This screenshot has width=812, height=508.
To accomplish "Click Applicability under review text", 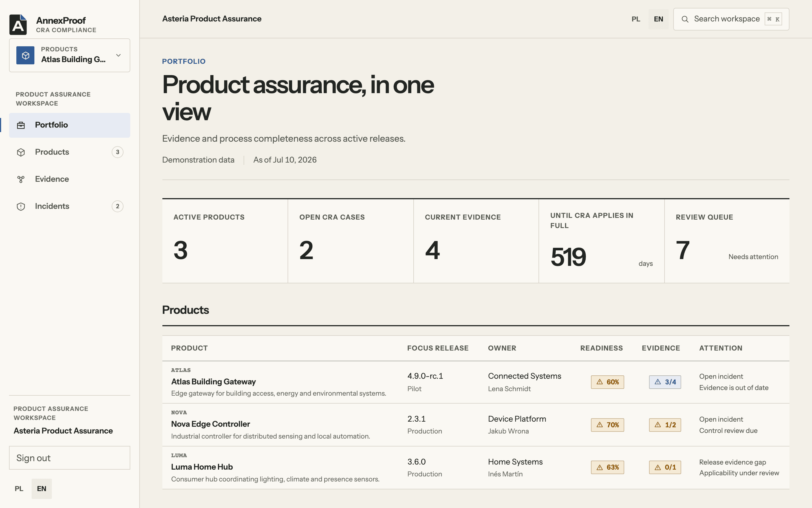I will (x=739, y=473).
